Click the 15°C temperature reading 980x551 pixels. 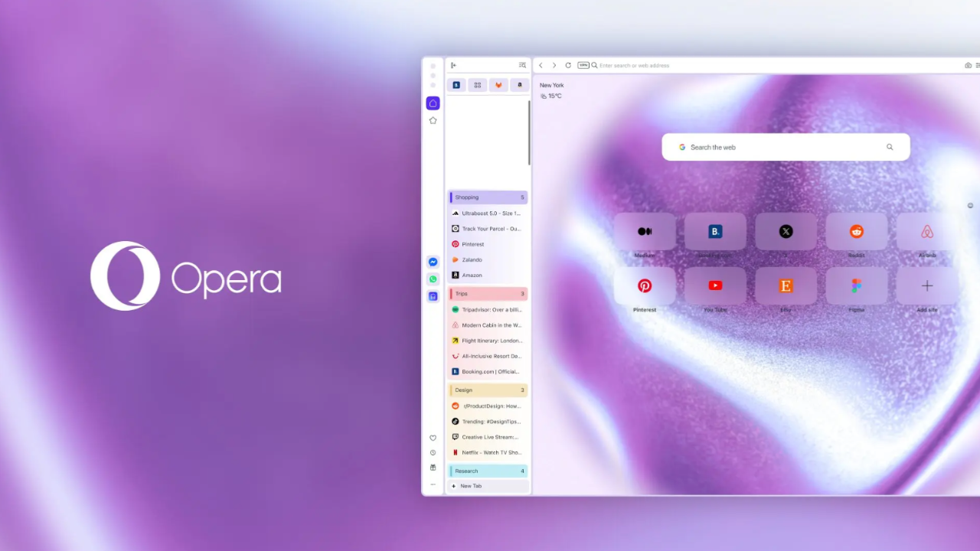click(554, 96)
